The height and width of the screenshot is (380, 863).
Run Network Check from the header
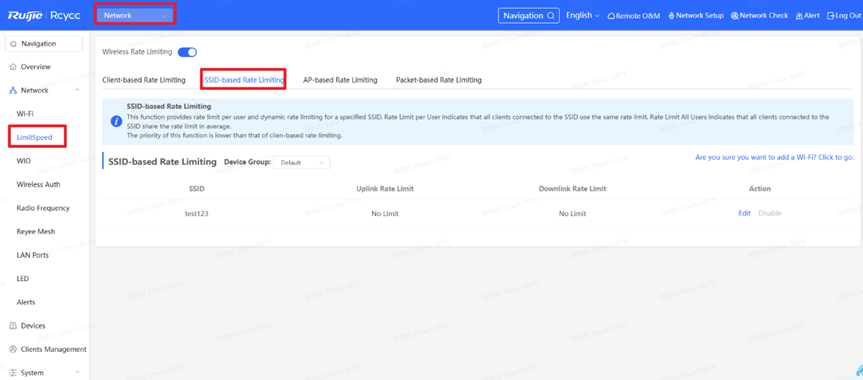tap(760, 16)
